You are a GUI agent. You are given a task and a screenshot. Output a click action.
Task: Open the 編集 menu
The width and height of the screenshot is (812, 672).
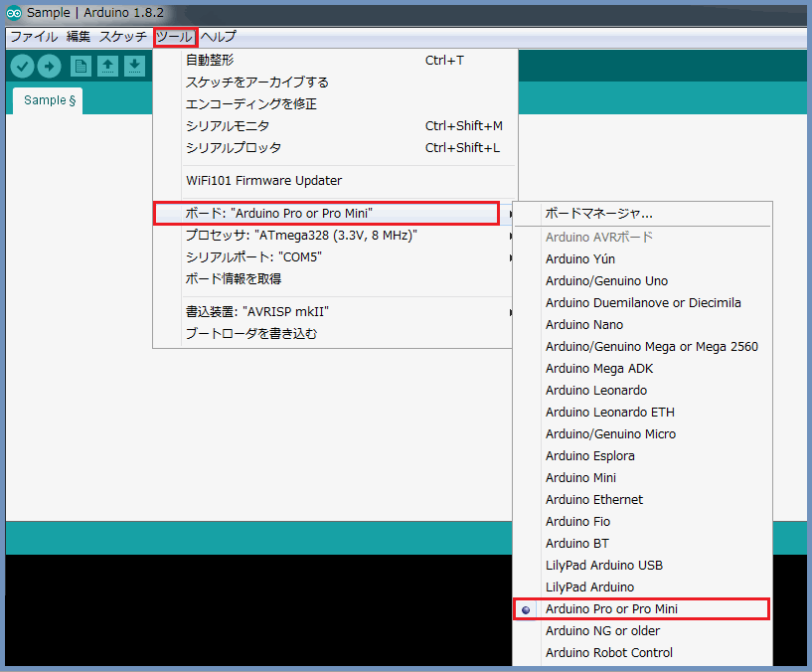point(79,37)
